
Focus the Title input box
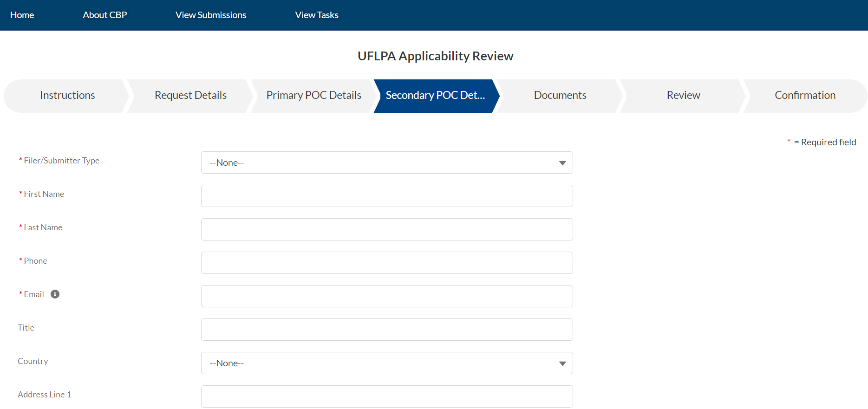[386, 330]
